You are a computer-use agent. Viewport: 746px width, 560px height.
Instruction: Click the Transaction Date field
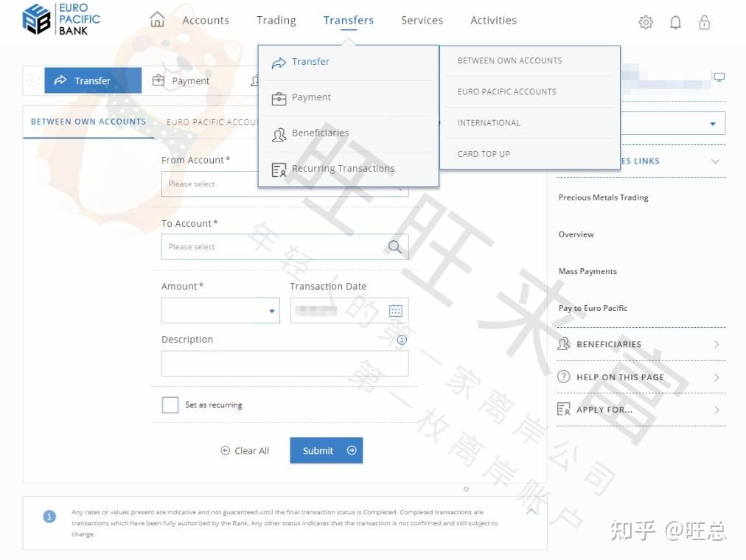click(x=349, y=310)
